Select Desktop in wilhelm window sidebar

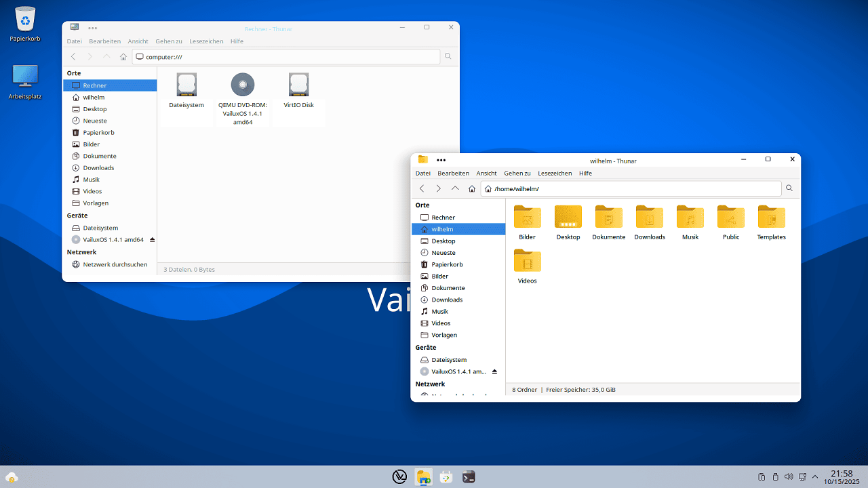click(458, 241)
